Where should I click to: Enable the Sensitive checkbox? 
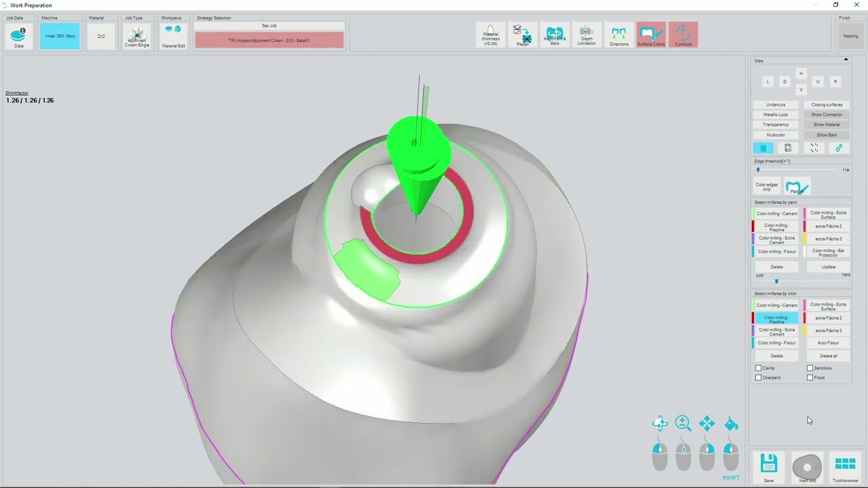click(810, 368)
